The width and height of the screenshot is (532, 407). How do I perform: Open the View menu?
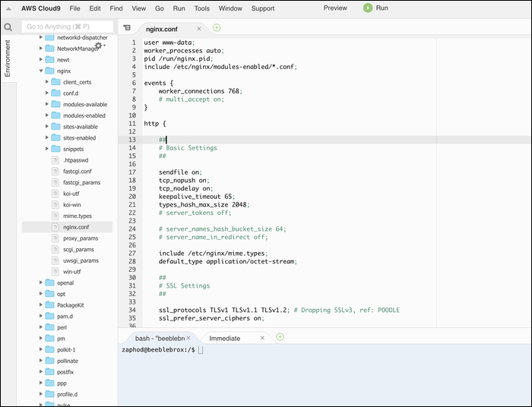(139, 8)
